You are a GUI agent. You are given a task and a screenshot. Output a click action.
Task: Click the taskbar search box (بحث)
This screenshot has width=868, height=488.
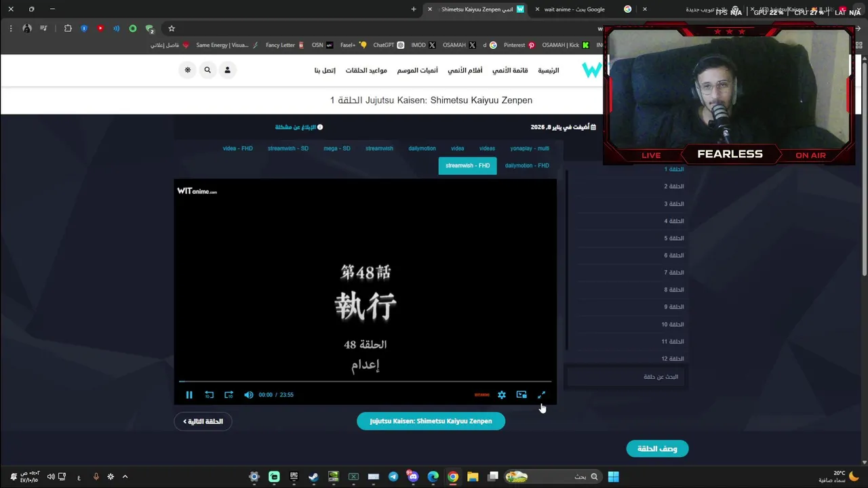(552, 476)
